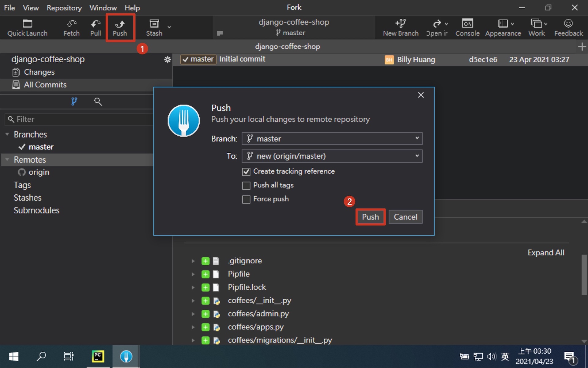
Task: Open the Stash options arrow
Action: [169, 27]
